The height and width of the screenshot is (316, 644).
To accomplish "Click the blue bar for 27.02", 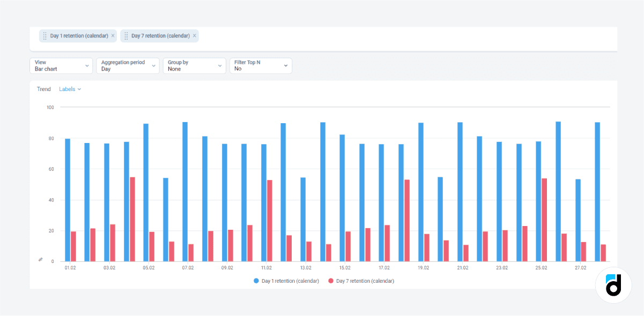I will 578,220.
